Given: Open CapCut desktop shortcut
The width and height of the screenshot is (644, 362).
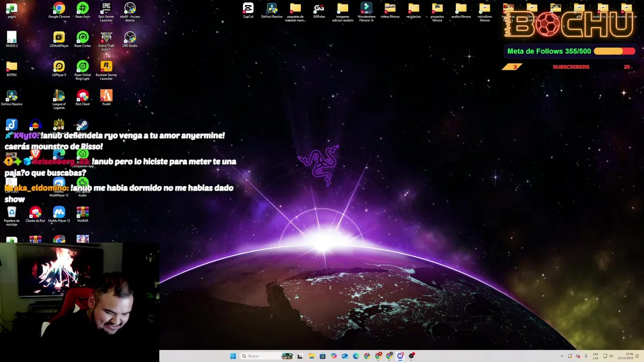Looking at the screenshot, I should (x=248, y=11).
